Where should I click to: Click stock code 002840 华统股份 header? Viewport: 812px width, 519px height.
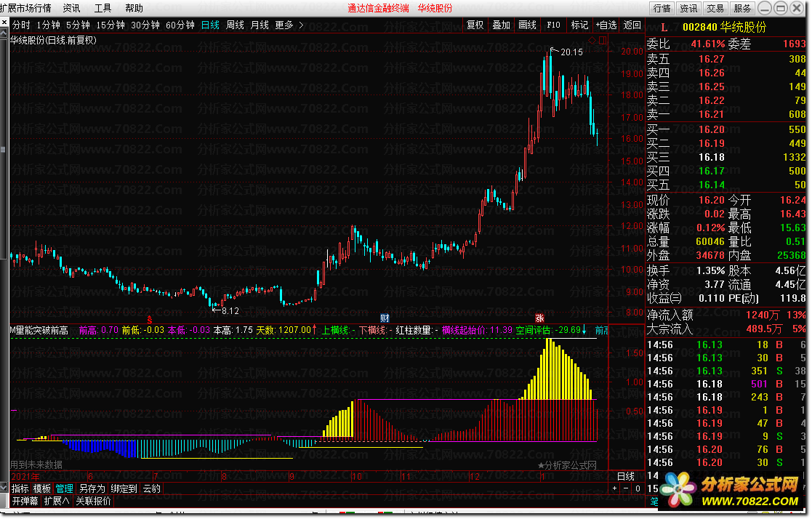point(725,27)
